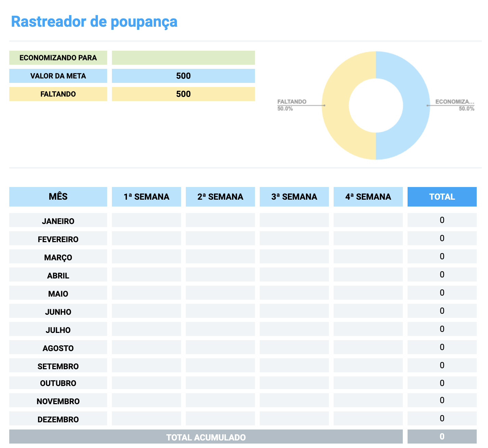Click the MARÇO row label

(58, 257)
